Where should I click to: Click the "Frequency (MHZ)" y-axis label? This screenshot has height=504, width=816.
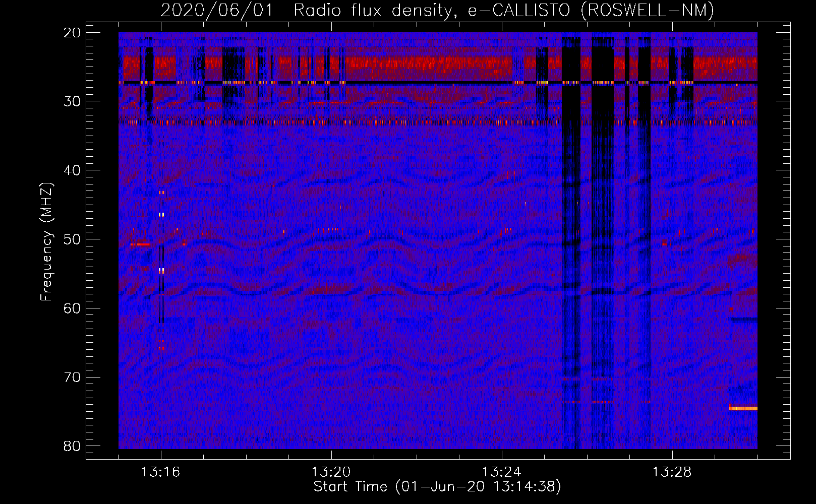pyautogui.click(x=46, y=242)
